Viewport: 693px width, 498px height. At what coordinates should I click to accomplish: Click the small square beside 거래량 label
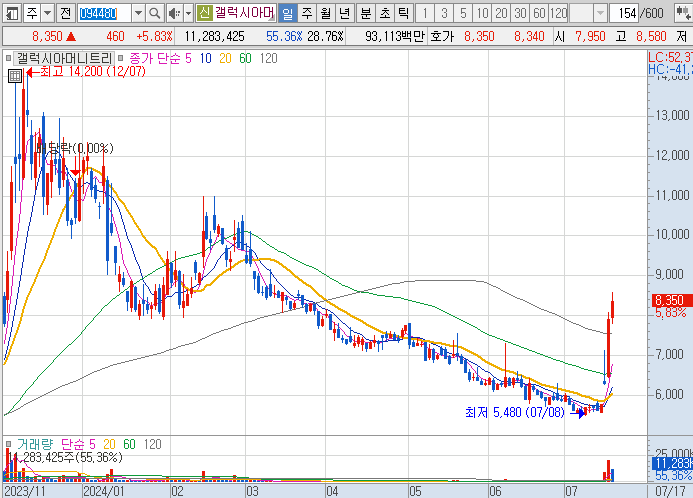pos(8,444)
